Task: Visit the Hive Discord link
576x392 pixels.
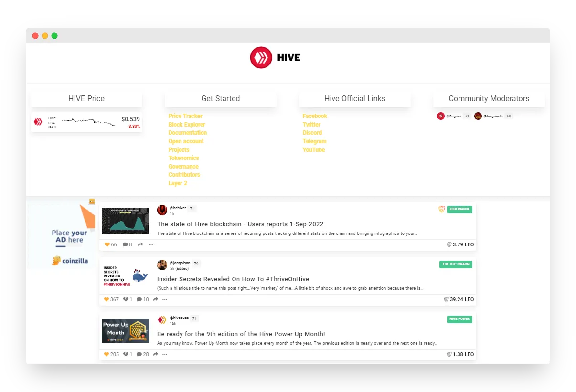Action: (x=312, y=133)
